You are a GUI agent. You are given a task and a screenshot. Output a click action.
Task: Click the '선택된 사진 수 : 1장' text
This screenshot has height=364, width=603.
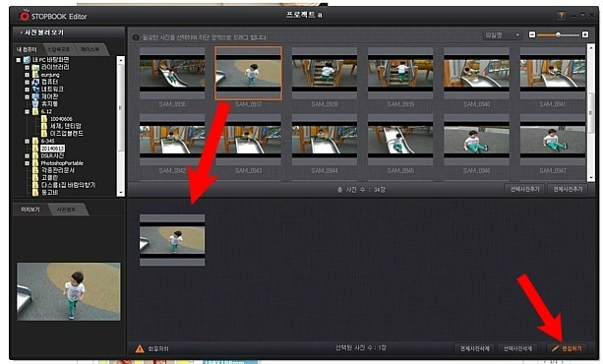tap(360, 348)
